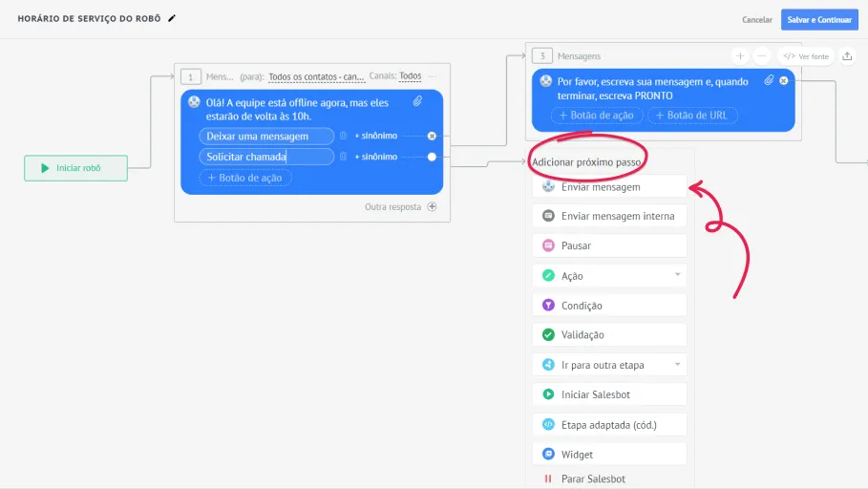The height and width of the screenshot is (489, 868).
Task: Click the Validação green checkmark icon
Action: pyautogui.click(x=548, y=334)
